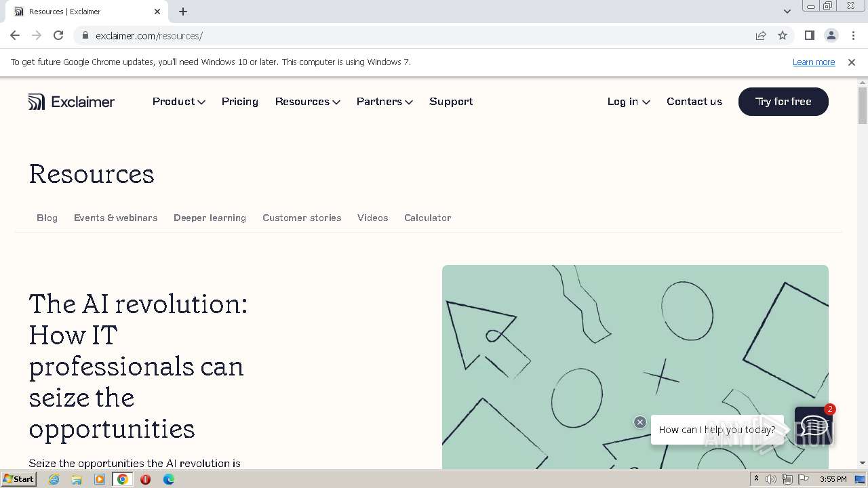Viewport: 868px width, 488px height.
Task: View site information padlock icon
Action: click(85, 35)
